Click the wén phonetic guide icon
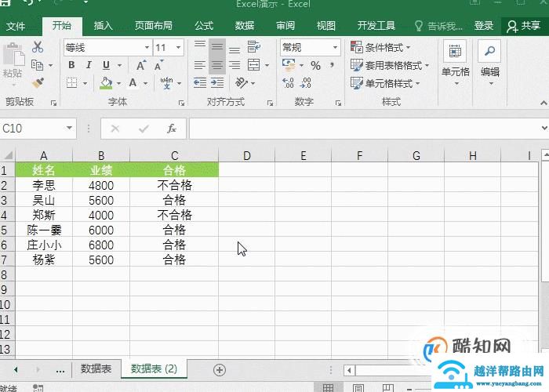Screen dimensions: 549x392 (166, 83)
